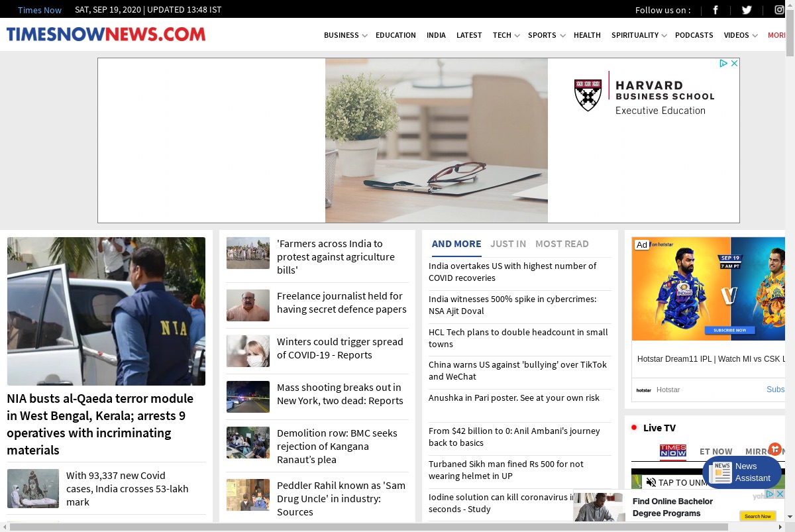Click the vertical scrollbar down arrow
This screenshot has width=795, height=532.
(x=790, y=517)
